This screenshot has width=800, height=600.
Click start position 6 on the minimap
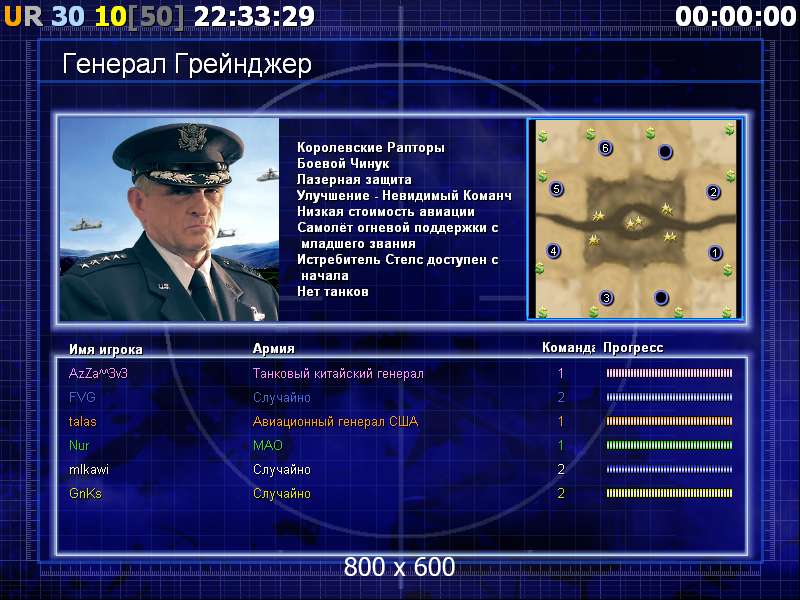click(x=605, y=148)
